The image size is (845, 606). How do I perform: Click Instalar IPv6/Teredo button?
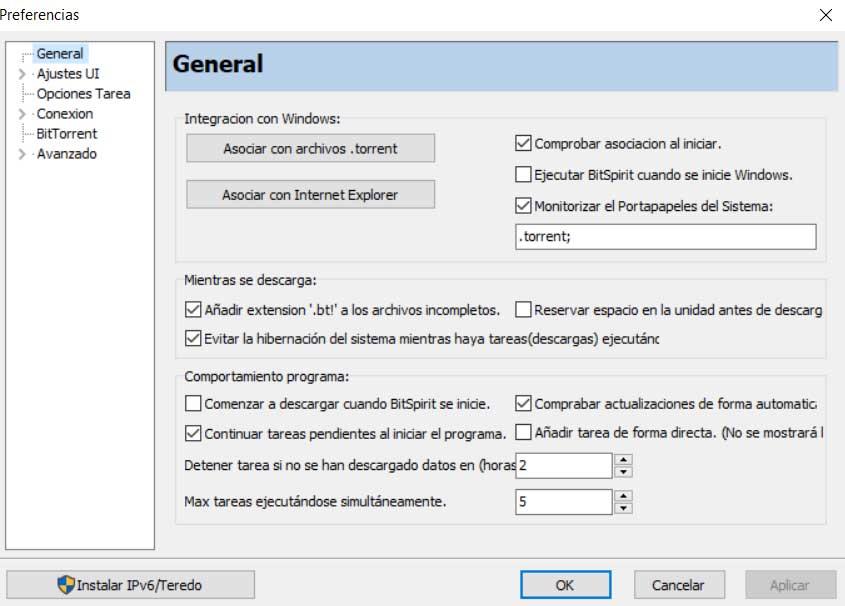click(x=130, y=585)
